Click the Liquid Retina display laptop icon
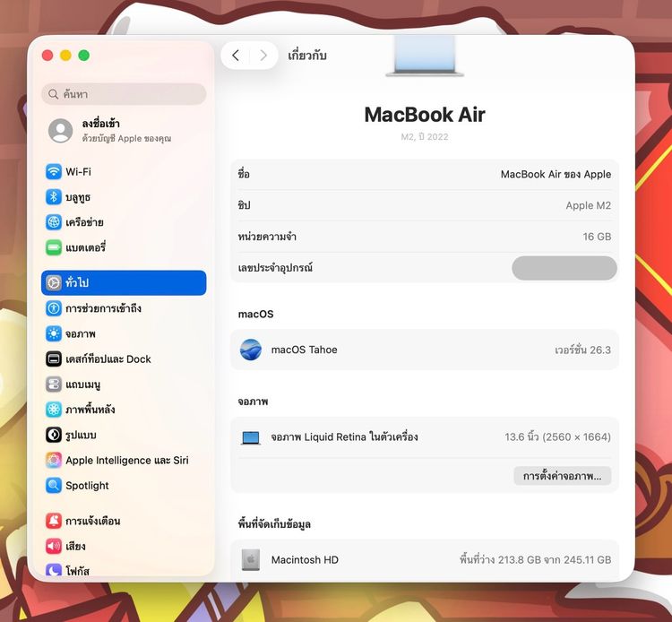The width and height of the screenshot is (672, 622). pyautogui.click(x=251, y=437)
